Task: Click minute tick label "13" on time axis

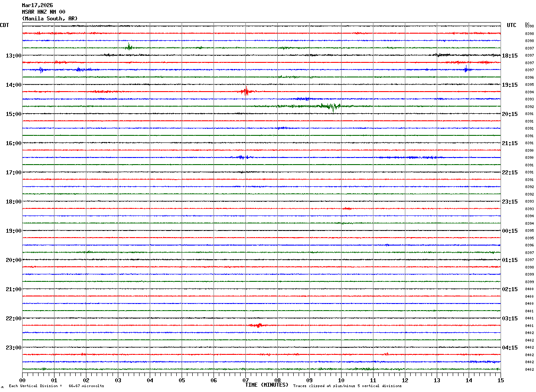Action: [437, 380]
